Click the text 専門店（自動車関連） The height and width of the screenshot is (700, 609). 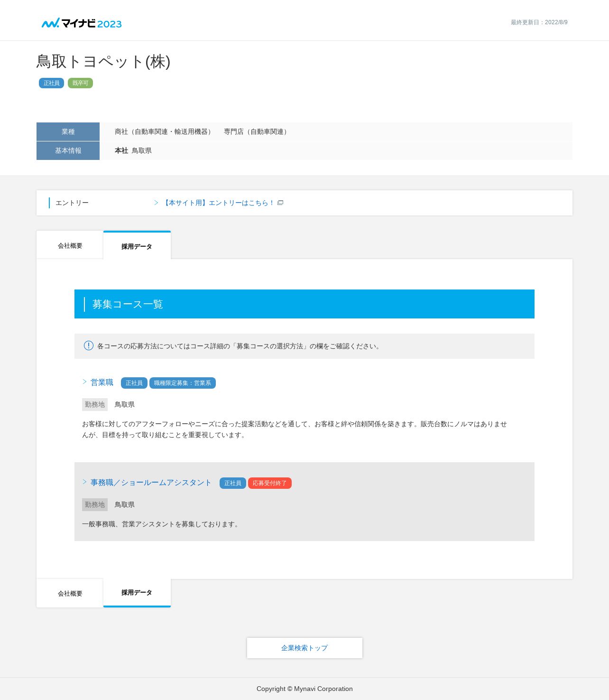[257, 131]
